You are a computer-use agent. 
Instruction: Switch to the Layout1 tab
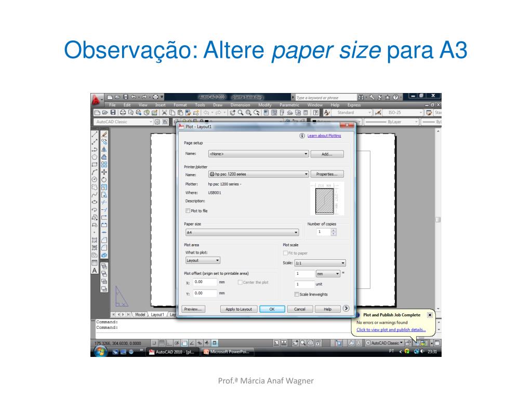click(157, 314)
